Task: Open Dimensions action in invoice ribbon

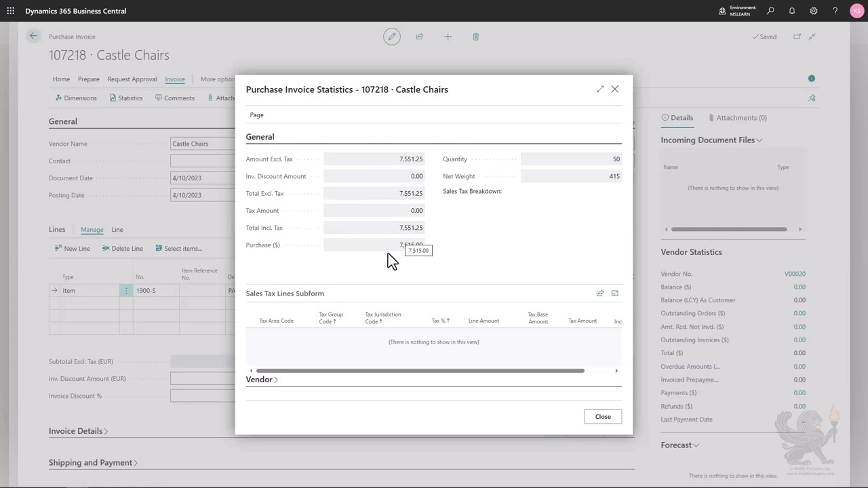Action: (76, 98)
